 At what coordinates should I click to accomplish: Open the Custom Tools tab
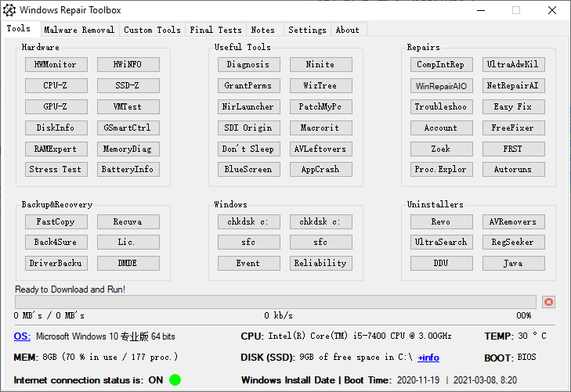[152, 30]
